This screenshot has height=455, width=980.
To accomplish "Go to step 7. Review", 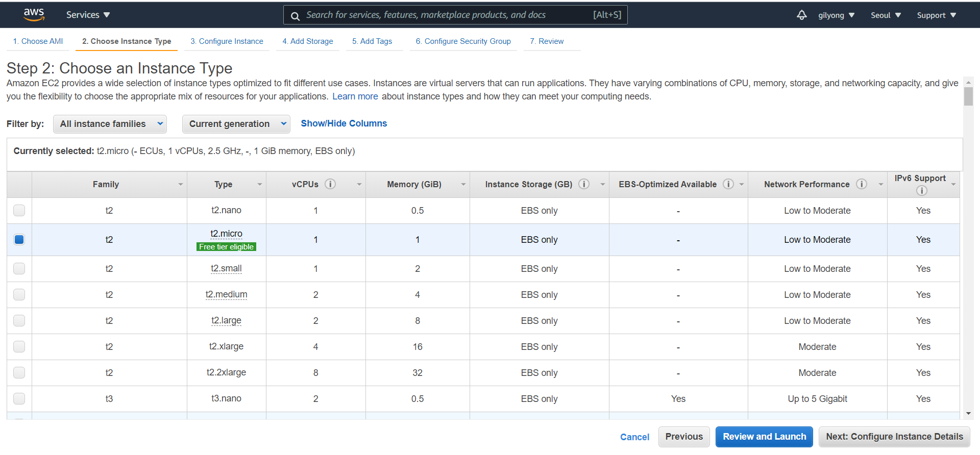I will coord(547,41).
